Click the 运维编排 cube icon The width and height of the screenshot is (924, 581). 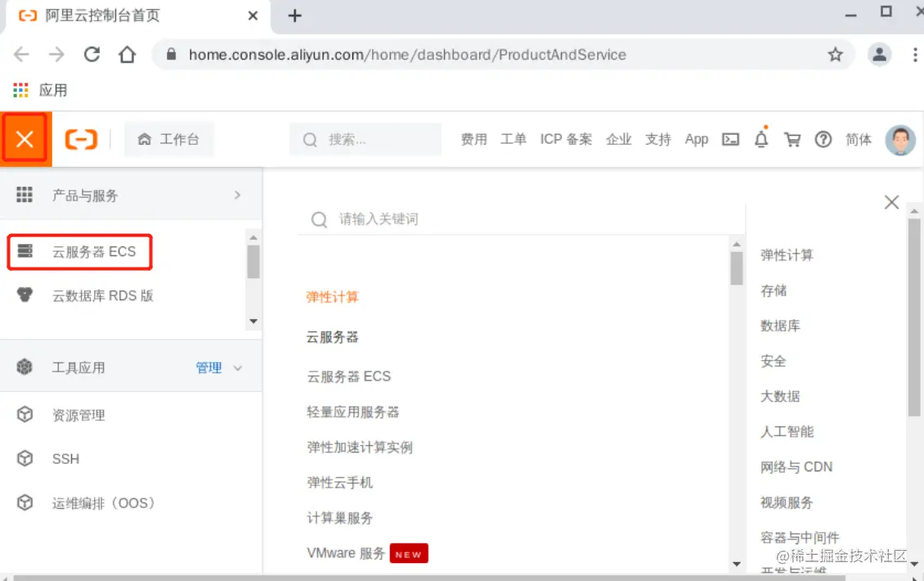point(25,502)
